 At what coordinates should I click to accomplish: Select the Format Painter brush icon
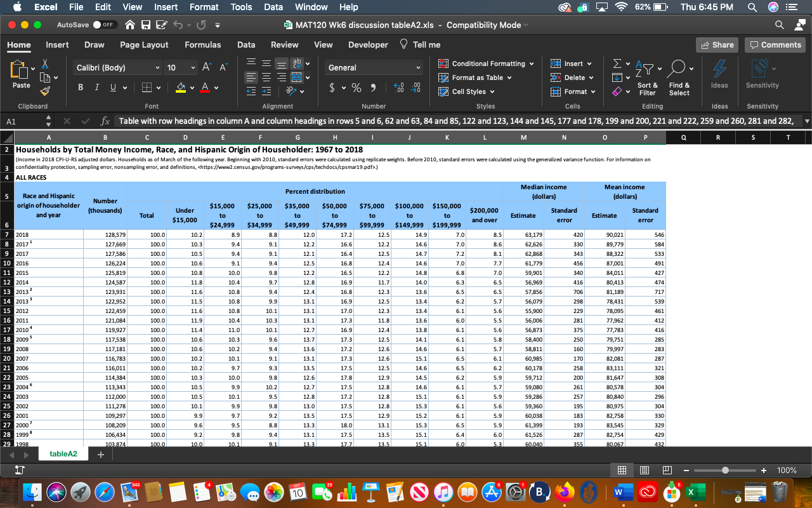click(45, 92)
